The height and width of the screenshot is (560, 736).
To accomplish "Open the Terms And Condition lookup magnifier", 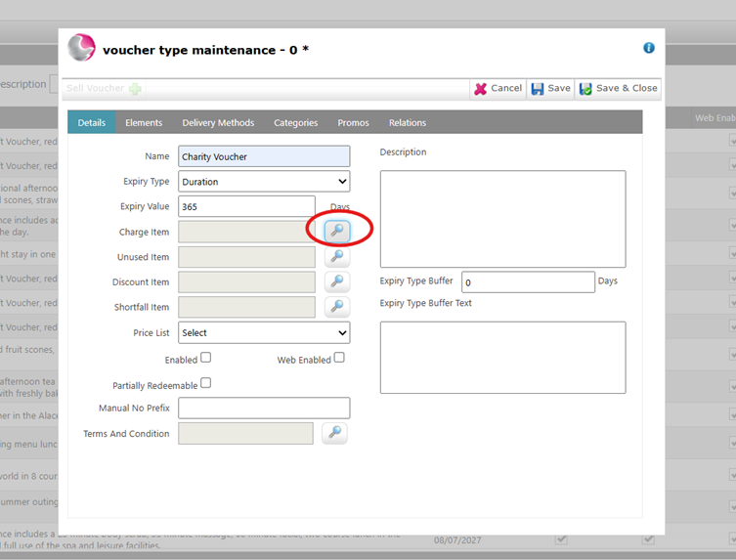I will pyautogui.click(x=334, y=433).
